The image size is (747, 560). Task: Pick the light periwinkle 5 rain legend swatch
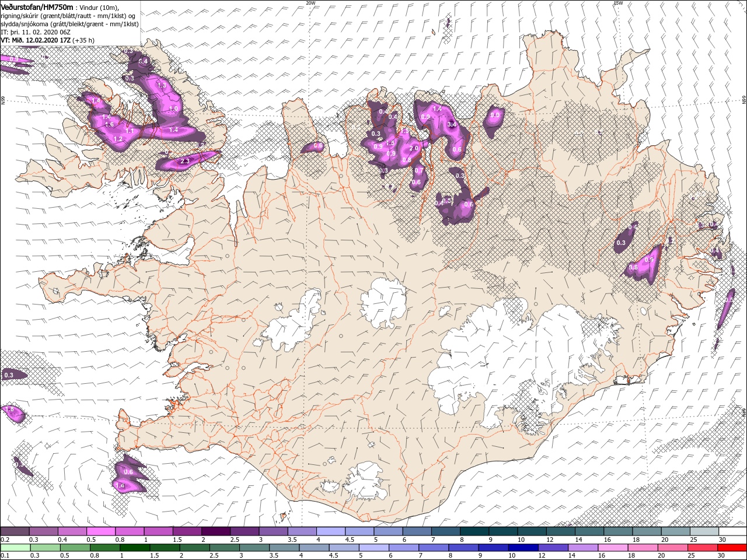[x=373, y=548]
